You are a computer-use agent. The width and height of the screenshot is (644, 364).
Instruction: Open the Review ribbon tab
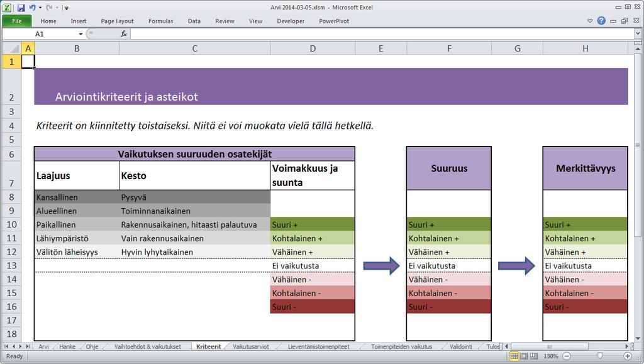pyautogui.click(x=225, y=21)
